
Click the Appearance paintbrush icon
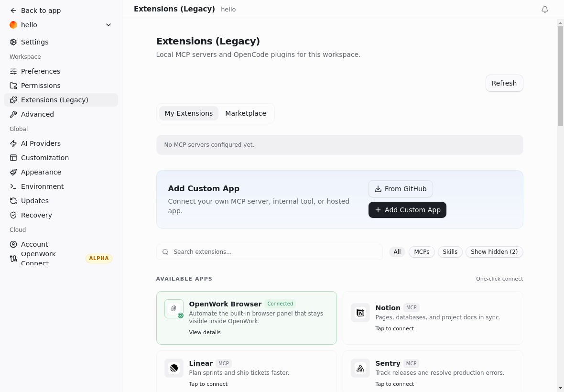(13, 172)
